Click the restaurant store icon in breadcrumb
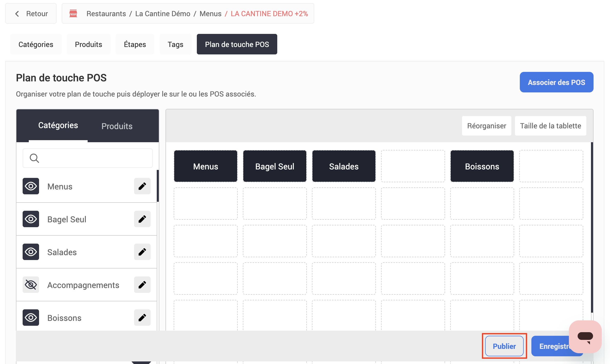 pyautogui.click(x=73, y=13)
